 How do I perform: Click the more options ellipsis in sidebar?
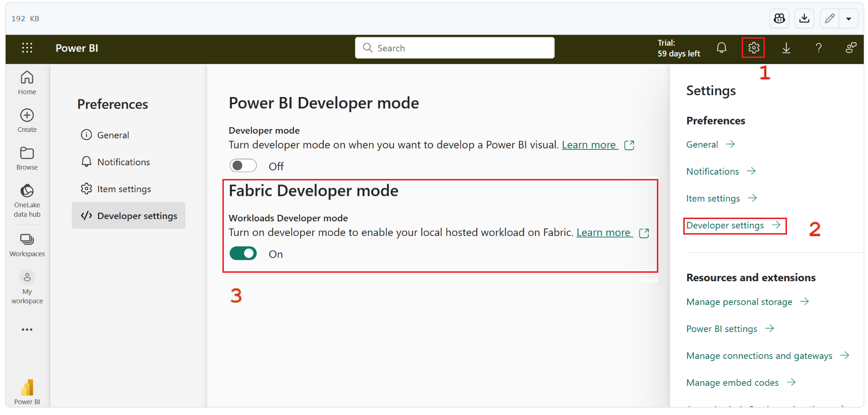click(x=27, y=330)
